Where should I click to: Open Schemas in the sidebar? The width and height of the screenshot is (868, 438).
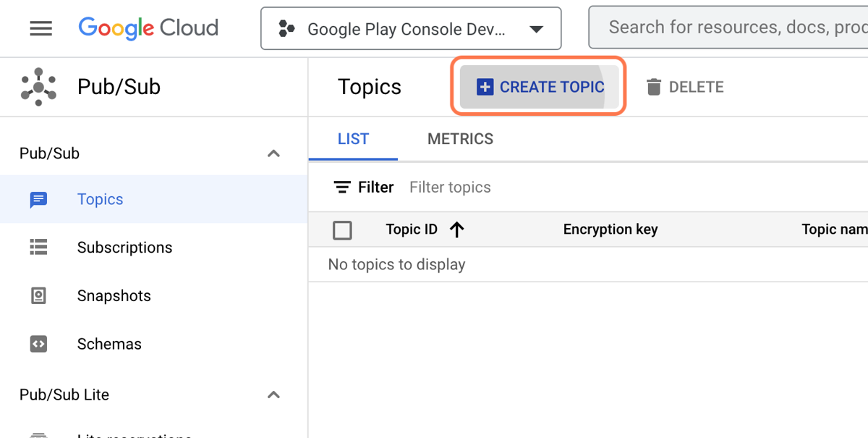[153, 344]
